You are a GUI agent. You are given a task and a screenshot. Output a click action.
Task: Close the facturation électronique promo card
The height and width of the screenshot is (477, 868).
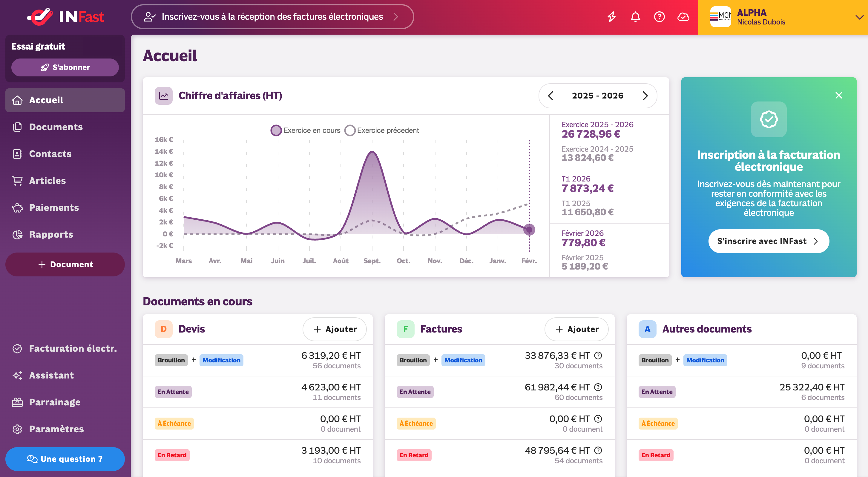click(x=839, y=95)
